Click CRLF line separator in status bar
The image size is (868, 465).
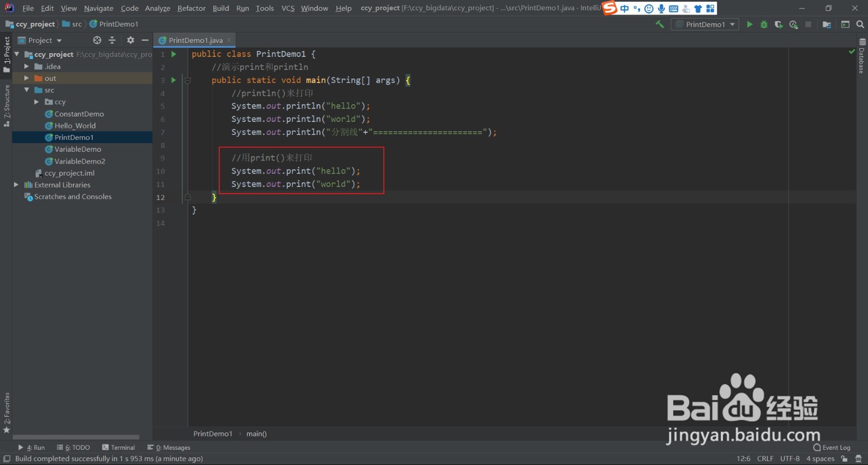[x=765, y=458]
